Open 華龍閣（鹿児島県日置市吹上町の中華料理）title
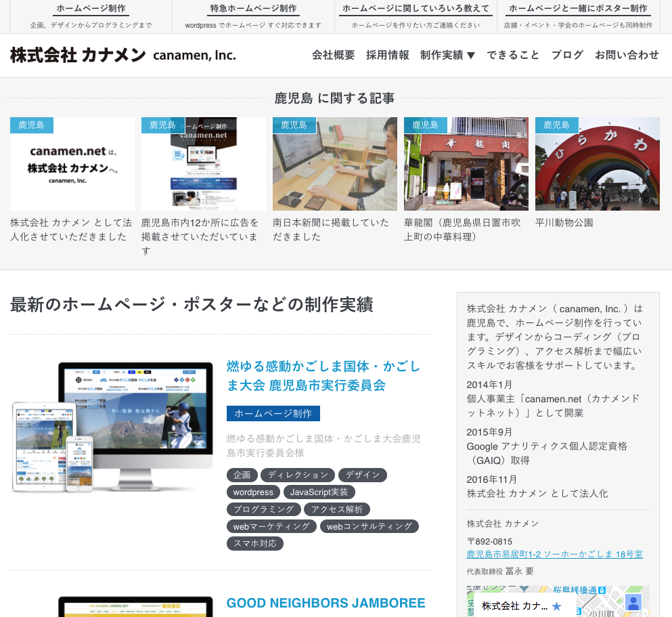The height and width of the screenshot is (617, 672). pos(462,230)
